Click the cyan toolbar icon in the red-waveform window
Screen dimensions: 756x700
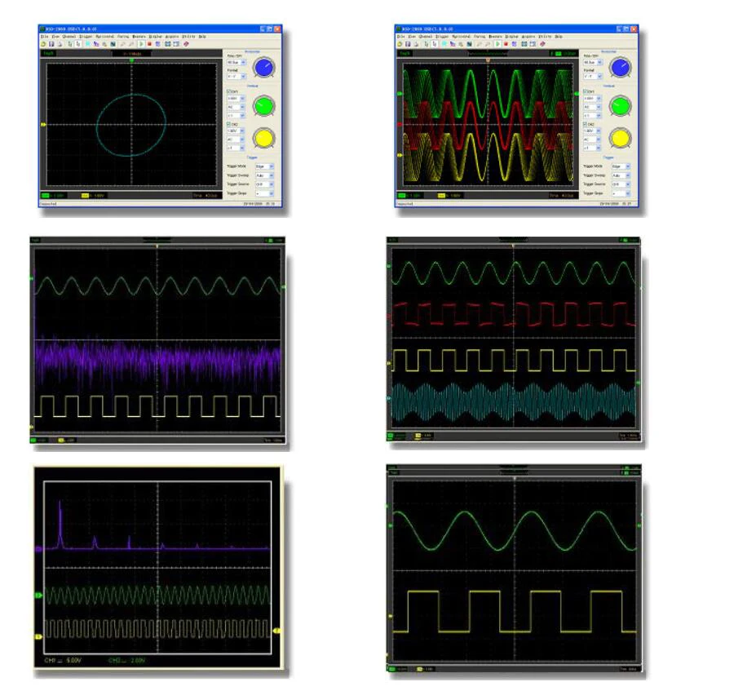(444, 44)
